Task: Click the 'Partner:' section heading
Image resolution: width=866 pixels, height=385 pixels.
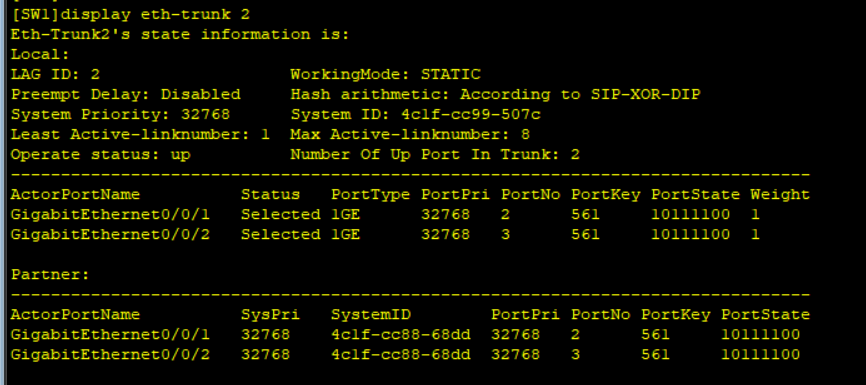Action: pyautogui.click(x=50, y=274)
